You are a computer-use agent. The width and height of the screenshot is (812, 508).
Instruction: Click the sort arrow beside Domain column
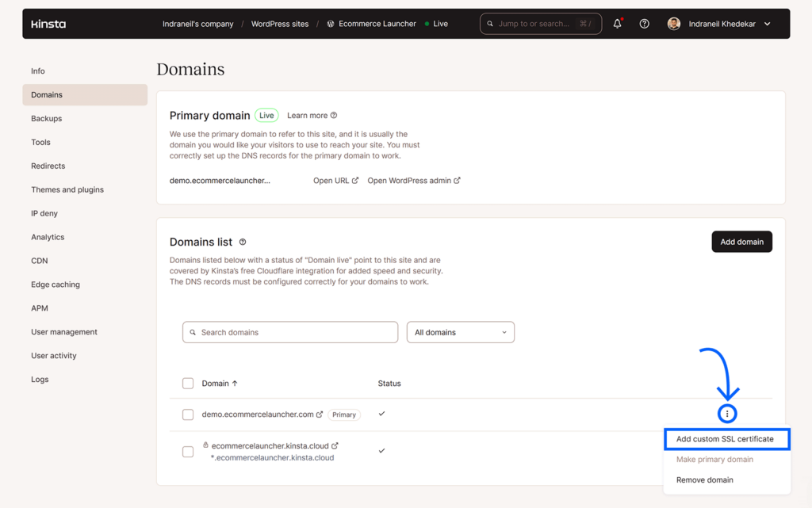[235, 384]
